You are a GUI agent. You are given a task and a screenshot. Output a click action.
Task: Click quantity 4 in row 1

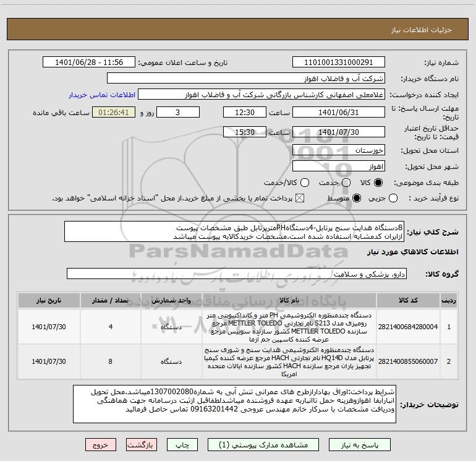[x=110, y=327]
